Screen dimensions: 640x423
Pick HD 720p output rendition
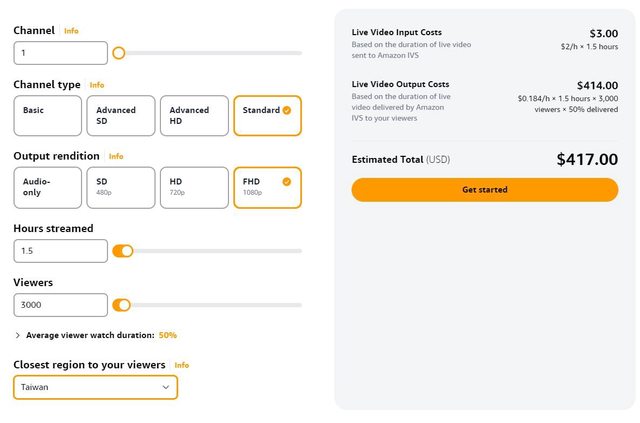point(194,187)
